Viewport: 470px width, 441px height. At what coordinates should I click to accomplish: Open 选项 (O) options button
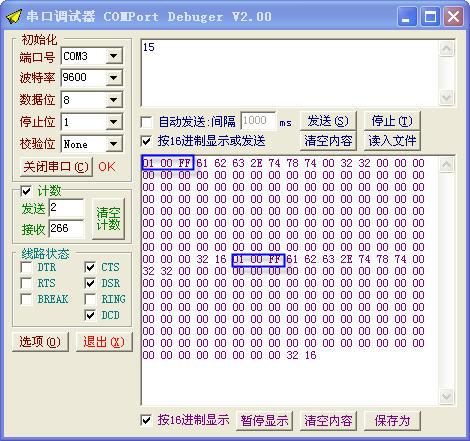click(40, 342)
